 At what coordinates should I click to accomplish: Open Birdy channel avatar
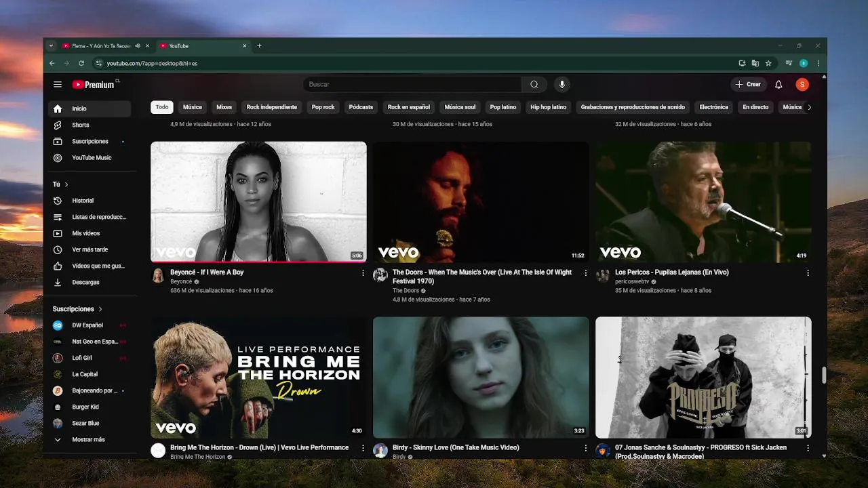point(380,451)
